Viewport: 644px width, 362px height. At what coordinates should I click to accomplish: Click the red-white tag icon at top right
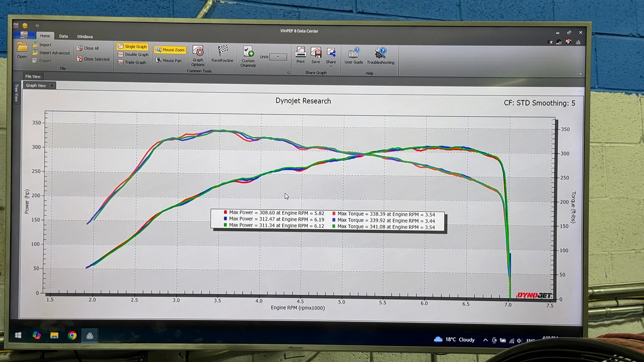(x=568, y=42)
